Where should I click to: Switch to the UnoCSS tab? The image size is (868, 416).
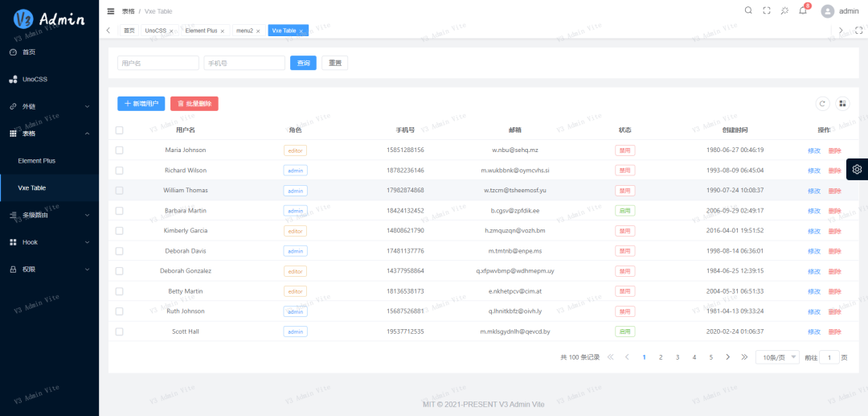coord(155,31)
